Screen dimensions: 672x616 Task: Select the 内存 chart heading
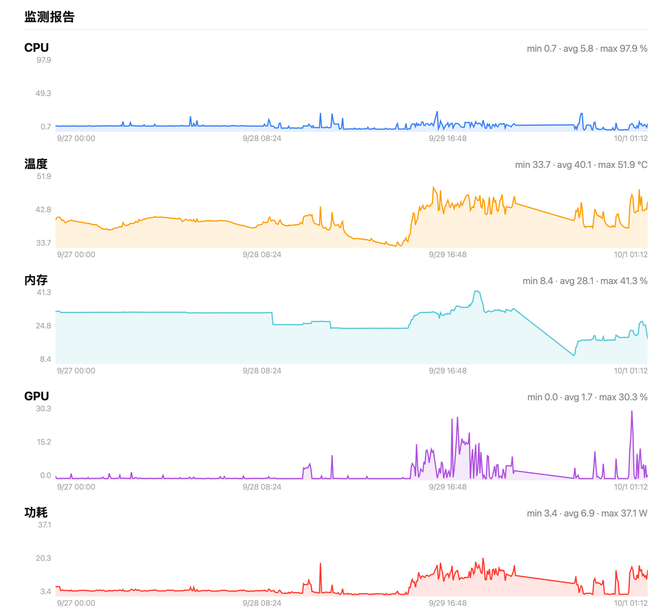[x=36, y=280]
